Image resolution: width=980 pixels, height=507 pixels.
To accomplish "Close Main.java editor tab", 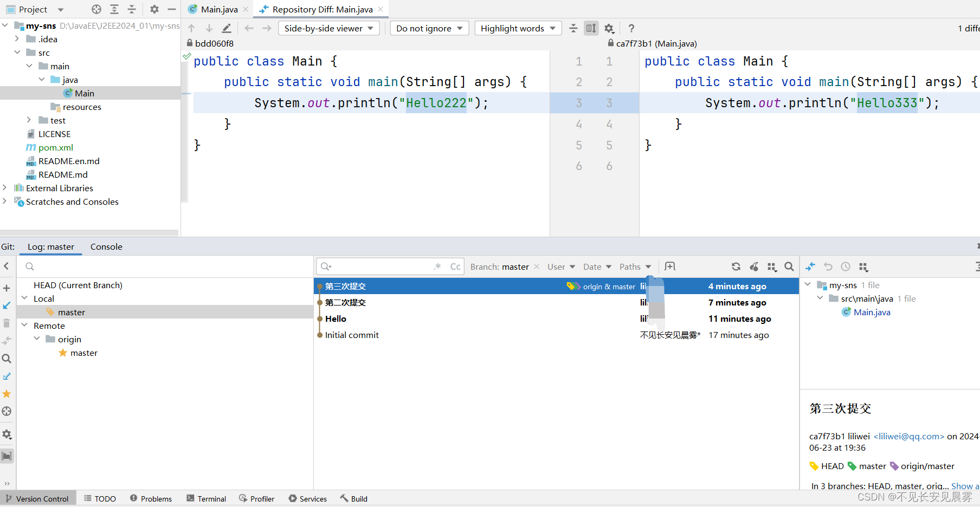I will [246, 9].
